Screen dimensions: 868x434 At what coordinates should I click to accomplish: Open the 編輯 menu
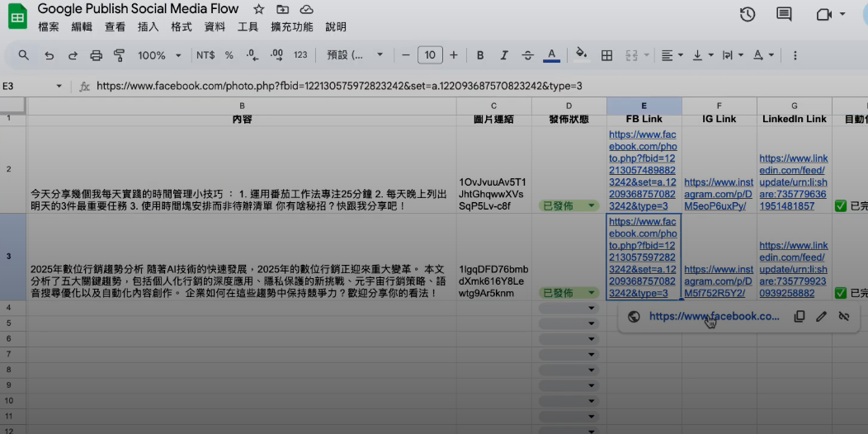point(82,27)
